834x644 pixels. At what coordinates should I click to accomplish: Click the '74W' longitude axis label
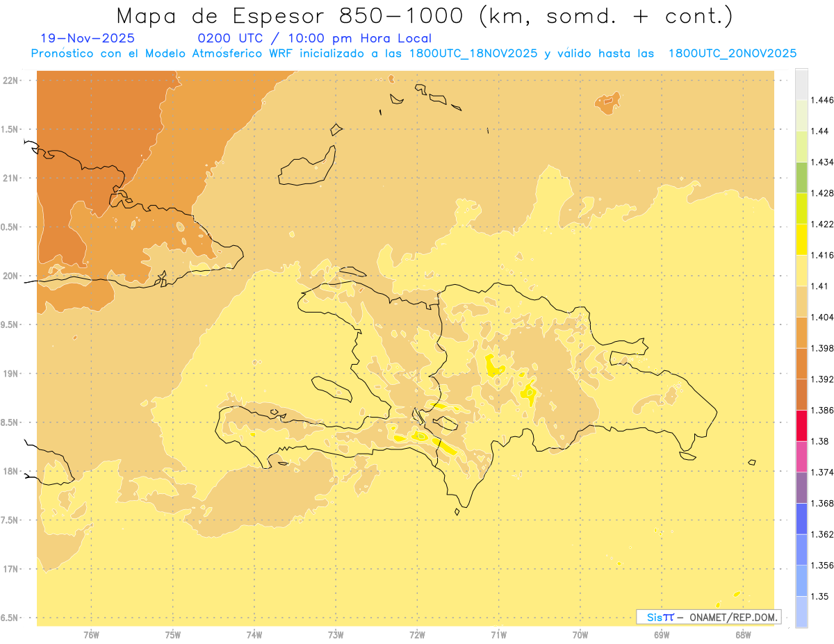[x=254, y=634]
